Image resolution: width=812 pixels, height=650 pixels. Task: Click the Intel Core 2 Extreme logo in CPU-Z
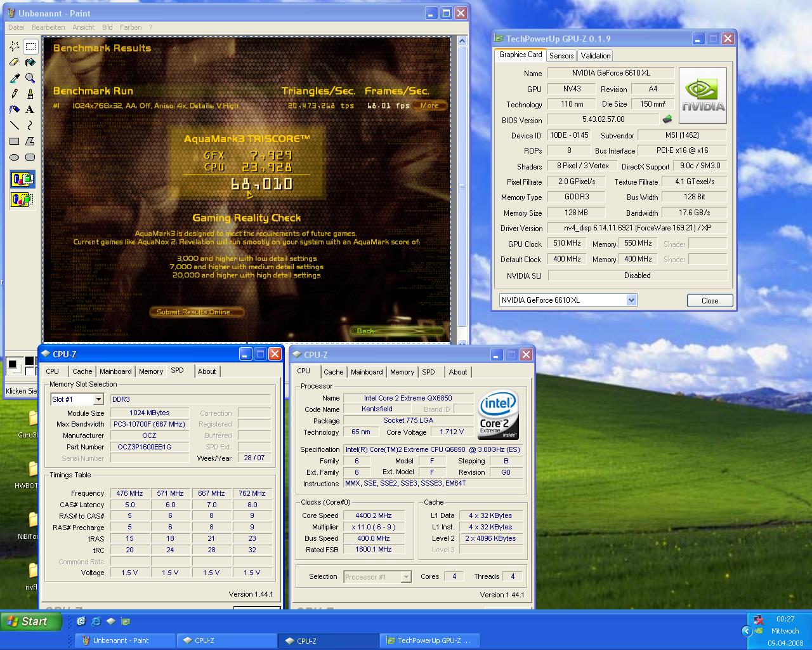pyautogui.click(x=499, y=415)
